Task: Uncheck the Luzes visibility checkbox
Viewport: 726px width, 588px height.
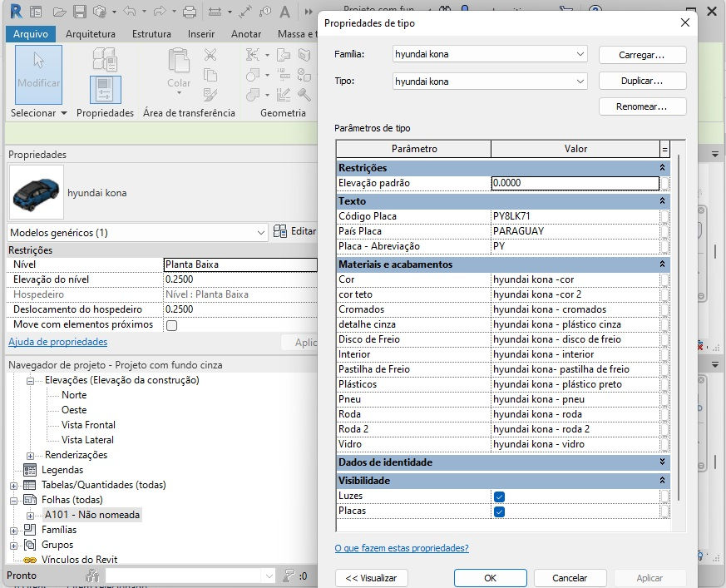Action: point(499,497)
